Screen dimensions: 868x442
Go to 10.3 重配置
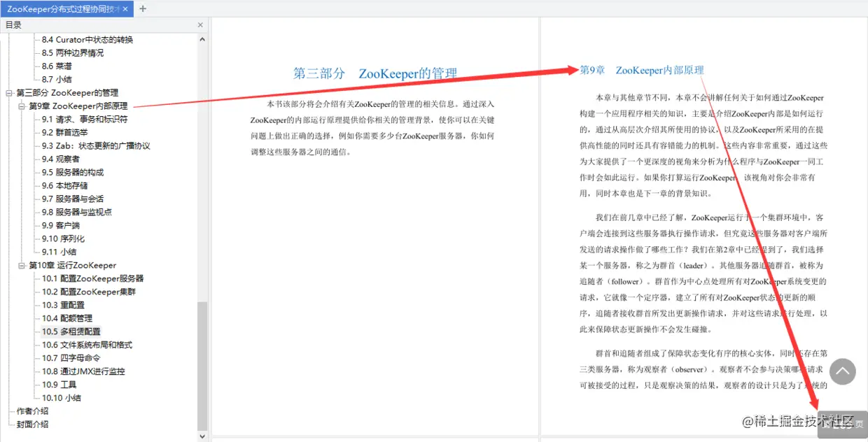[63, 306]
